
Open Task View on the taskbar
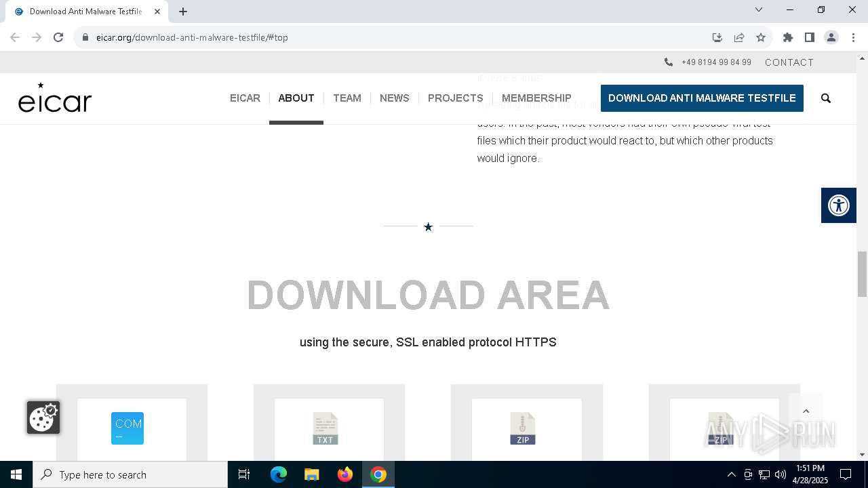point(244,474)
